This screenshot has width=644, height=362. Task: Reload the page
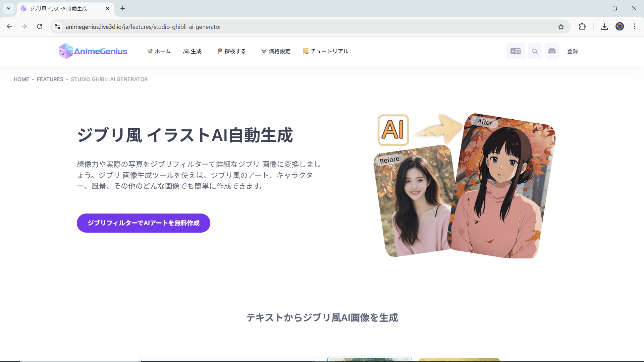click(x=40, y=26)
